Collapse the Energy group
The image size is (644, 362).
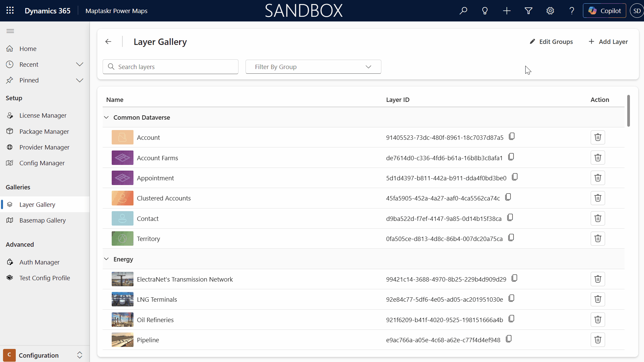(106, 259)
